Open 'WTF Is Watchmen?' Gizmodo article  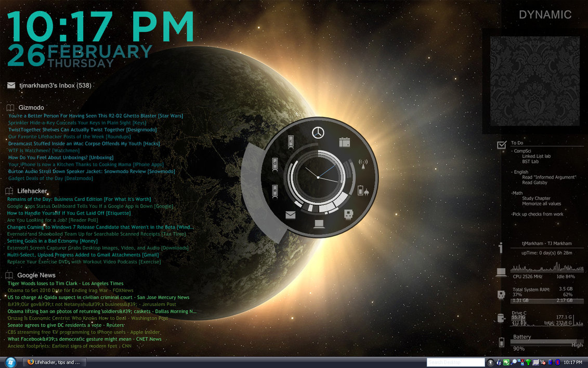(44, 150)
